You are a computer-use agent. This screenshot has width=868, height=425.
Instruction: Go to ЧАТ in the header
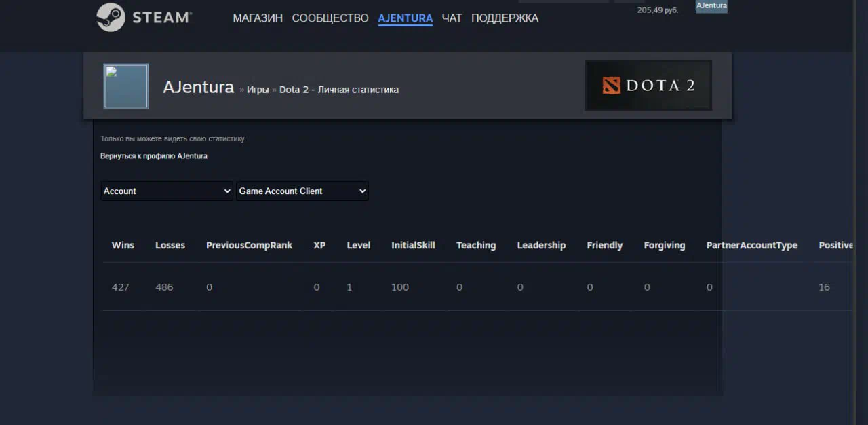[x=452, y=18]
